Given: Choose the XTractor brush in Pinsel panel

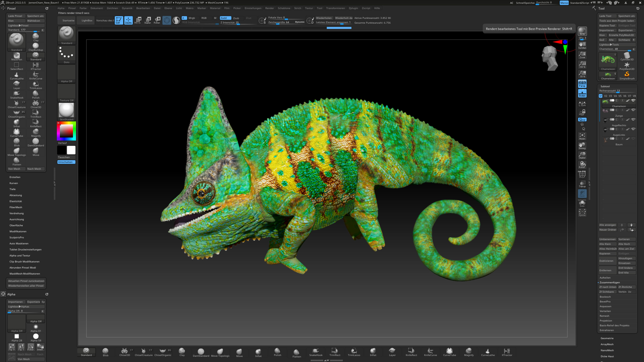Looking at the screenshot, I should click(x=36, y=66).
